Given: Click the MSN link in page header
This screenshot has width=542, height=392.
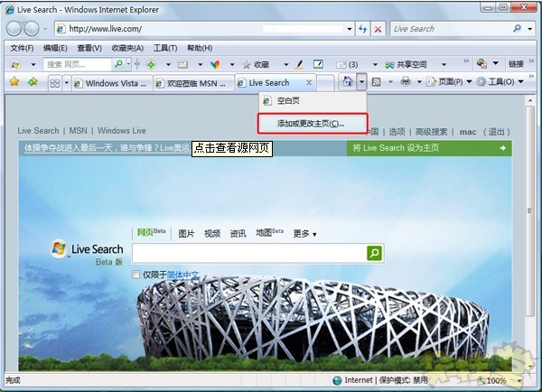Looking at the screenshot, I should click(x=78, y=131).
